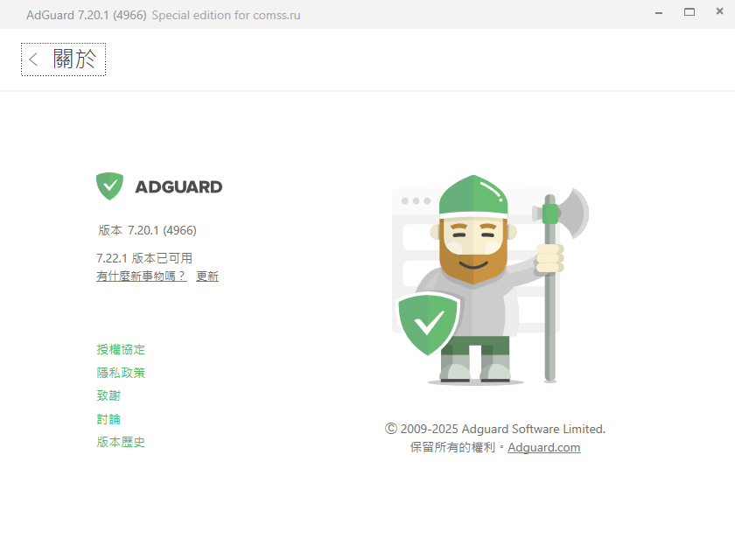Click the ADGUARD wordmark text
Viewport: 735px width, 560px height.
pos(178,187)
